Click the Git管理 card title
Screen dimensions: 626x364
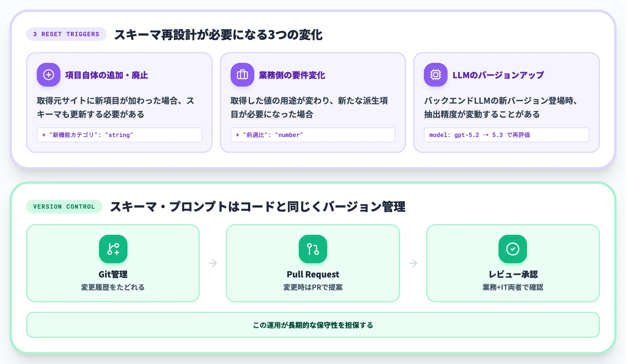click(113, 274)
